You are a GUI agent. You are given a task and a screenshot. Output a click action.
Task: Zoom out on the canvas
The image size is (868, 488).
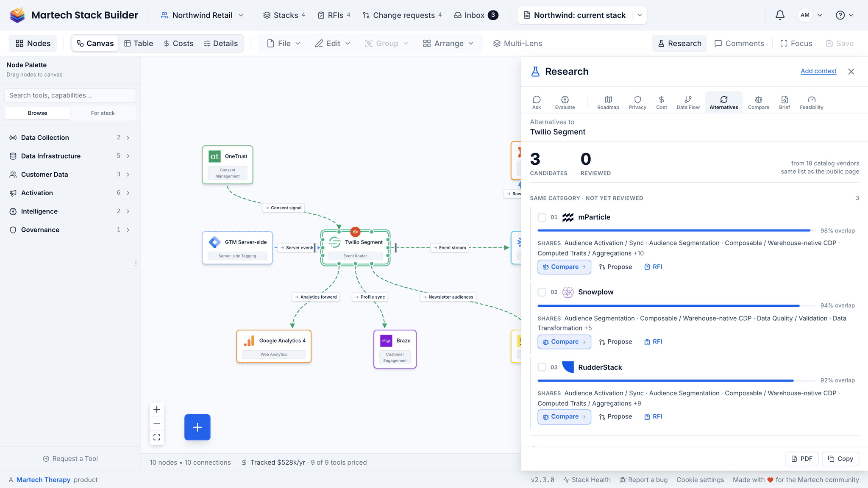[x=157, y=423]
